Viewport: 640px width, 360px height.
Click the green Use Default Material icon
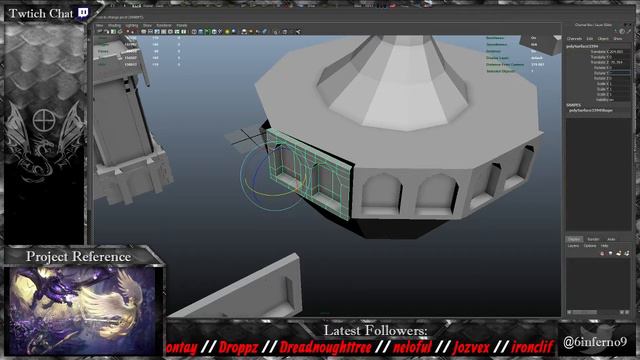tap(207, 32)
